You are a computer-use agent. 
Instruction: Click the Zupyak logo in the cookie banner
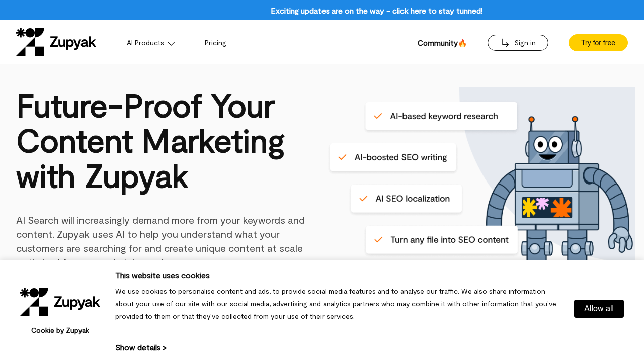(60, 302)
